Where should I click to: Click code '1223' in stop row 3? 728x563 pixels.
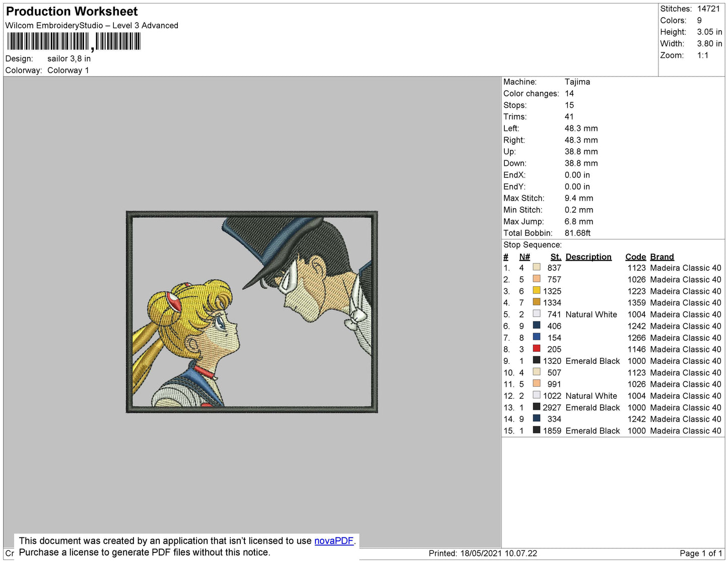coord(636,291)
